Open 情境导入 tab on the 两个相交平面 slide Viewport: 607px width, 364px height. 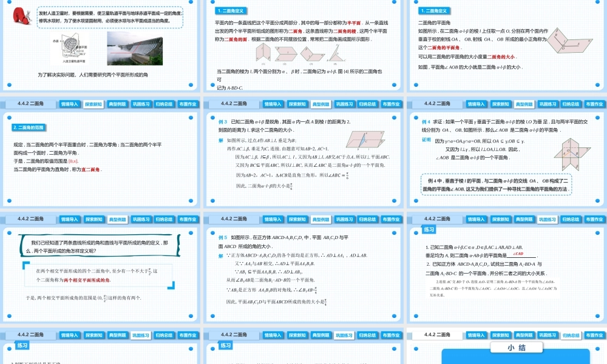[70, 220]
